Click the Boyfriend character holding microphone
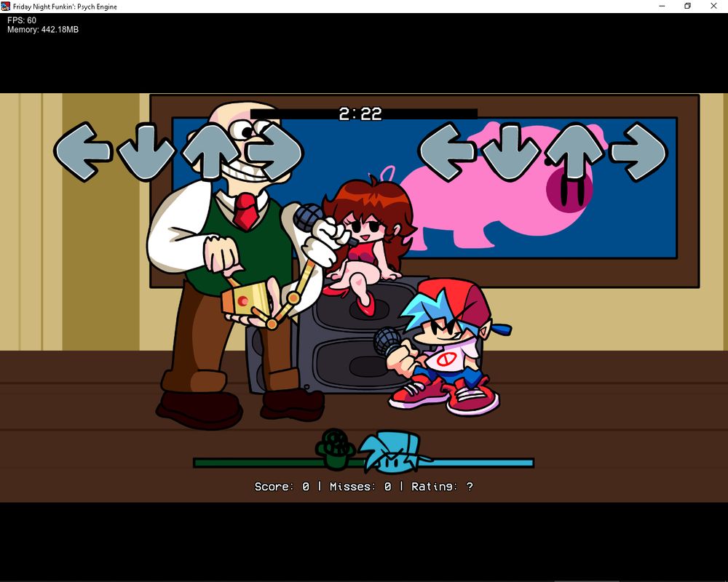Screen dimensions: 728x582 click(443, 347)
